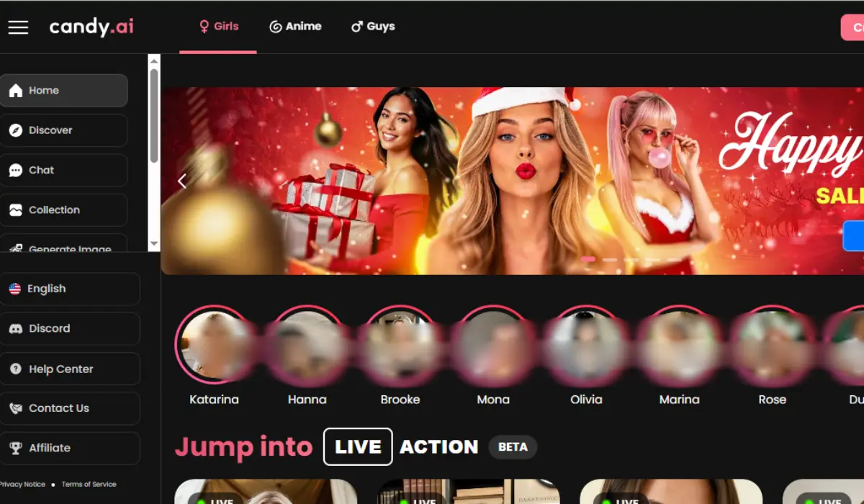Screen dimensions: 864x504
Task: Switch to the Guys tab
Action: pos(373,27)
